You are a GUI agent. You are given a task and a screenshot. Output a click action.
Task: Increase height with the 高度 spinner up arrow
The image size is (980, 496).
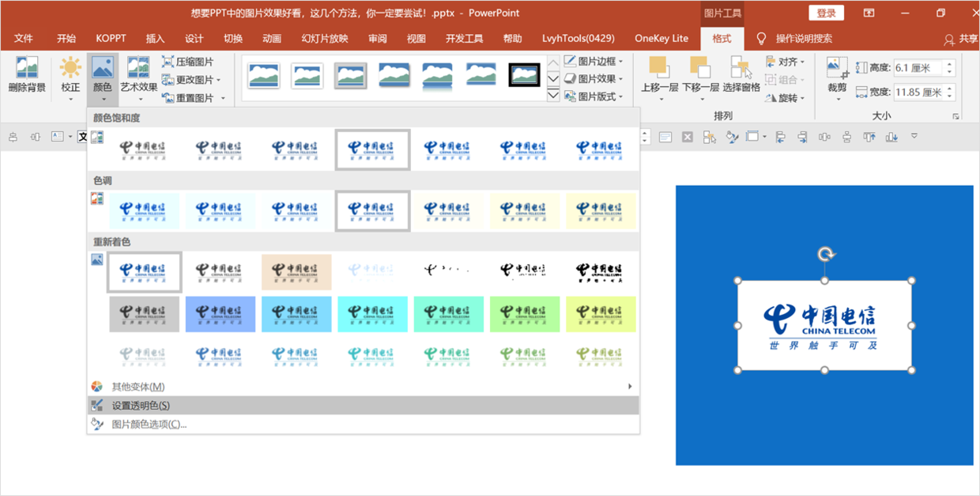(949, 64)
